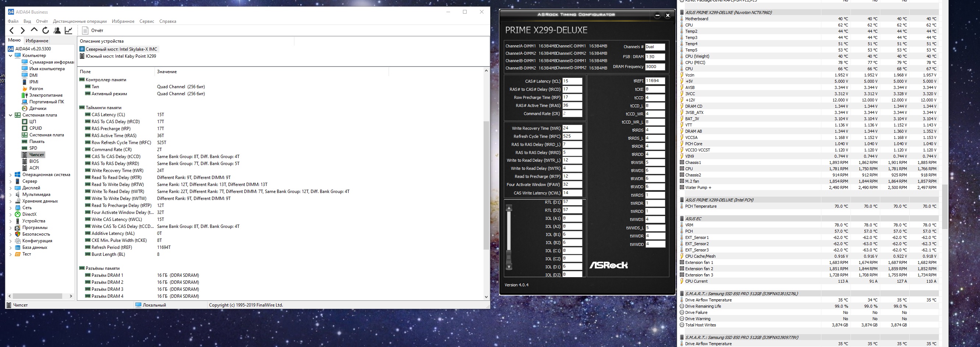Click the Refresh Cycle Time (tRFC) field

pyautogui.click(x=572, y=136)
